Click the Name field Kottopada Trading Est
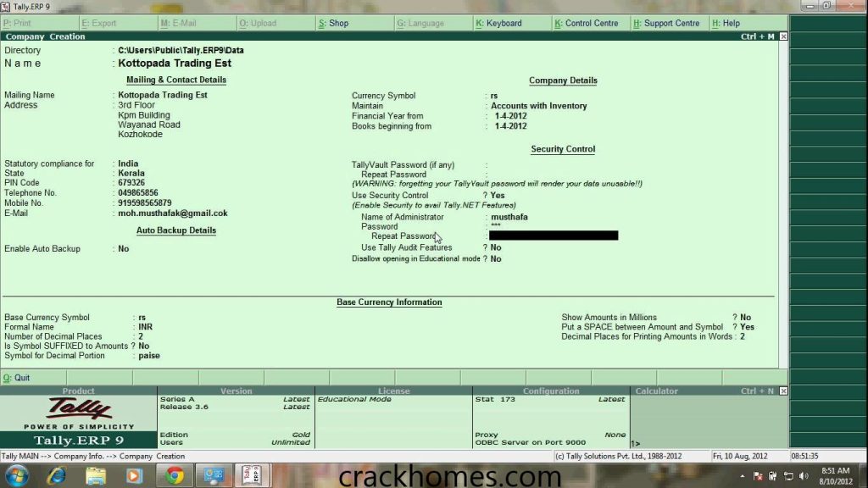Viewport: 868px width, 488px height. click(175, 63)
